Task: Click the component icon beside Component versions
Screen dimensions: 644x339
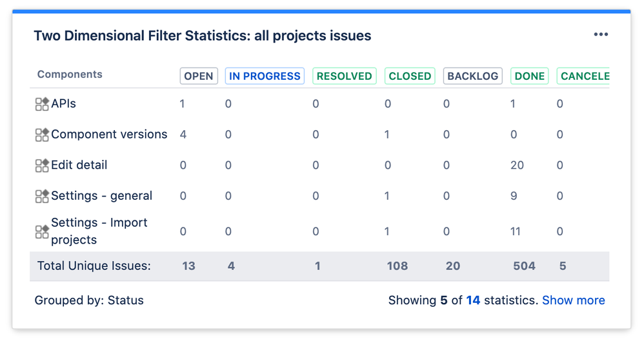Action: (x=42, y=135)
